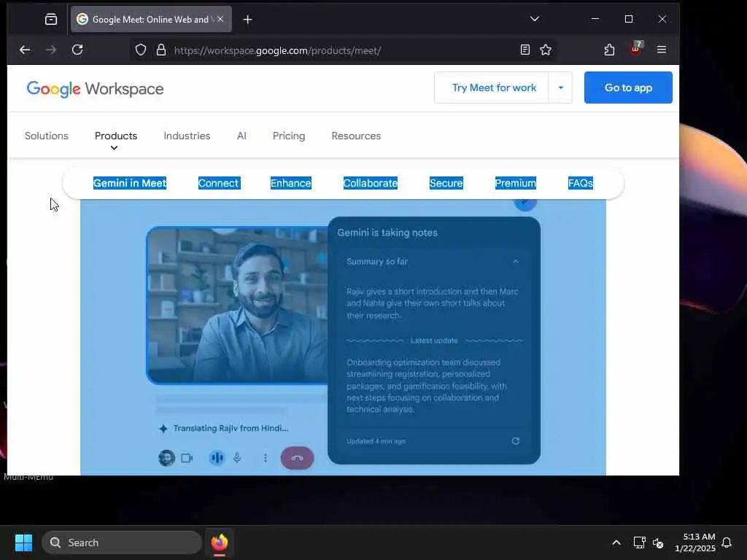Click the participant avatar in call controls

[x=166, y=458]
